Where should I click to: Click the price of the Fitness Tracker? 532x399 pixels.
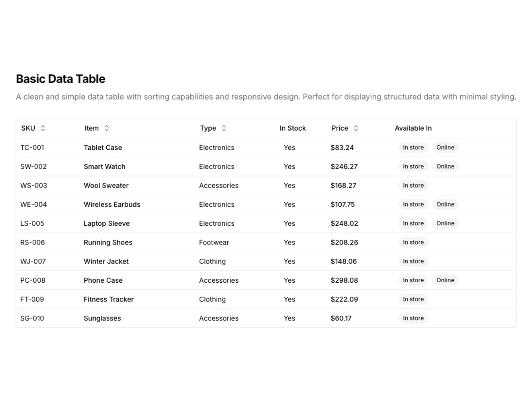[344, 299]
